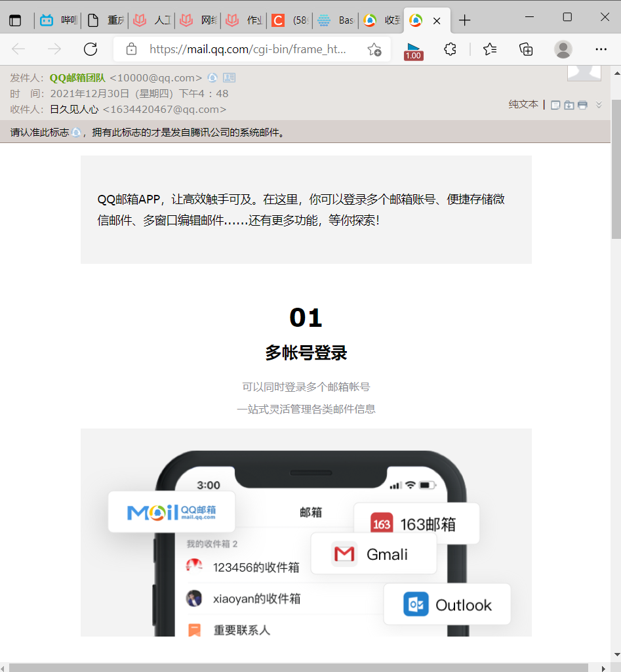The width and height of the screenshot is (621, 672).
Task: Click the QQ邮箱 Mail logo card
Action: point(172,512)
